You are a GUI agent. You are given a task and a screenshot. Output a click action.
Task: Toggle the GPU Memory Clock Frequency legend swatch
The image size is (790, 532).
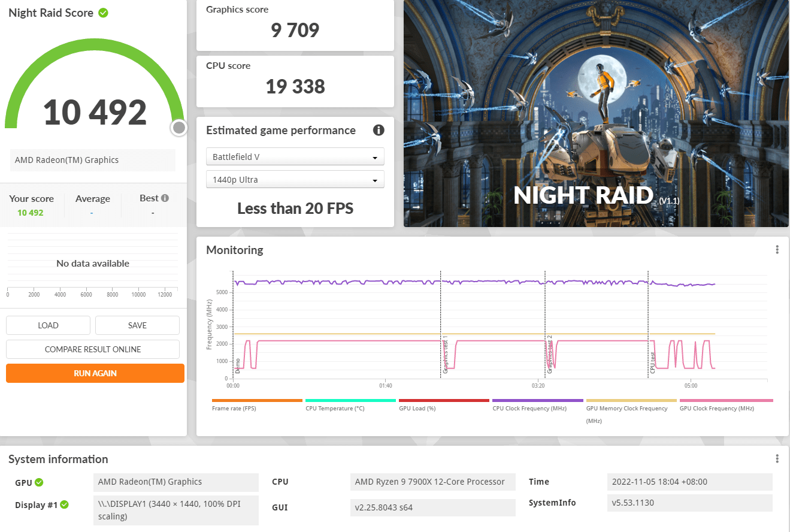tap(631, 400)
